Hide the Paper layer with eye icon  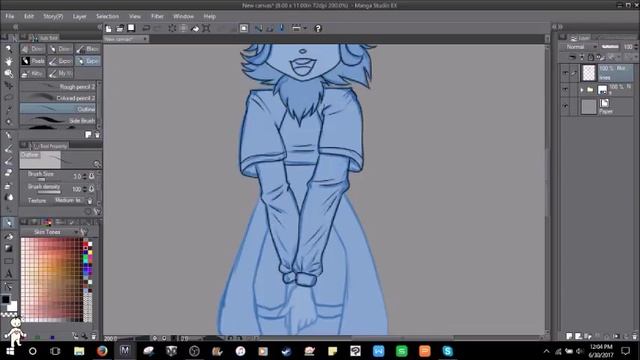(565, 107)
